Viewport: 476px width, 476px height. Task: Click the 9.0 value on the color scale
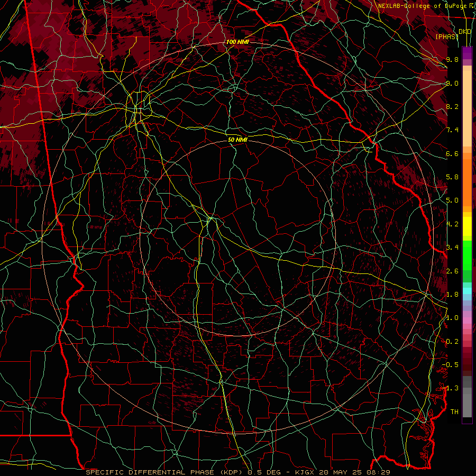point(452,83)
